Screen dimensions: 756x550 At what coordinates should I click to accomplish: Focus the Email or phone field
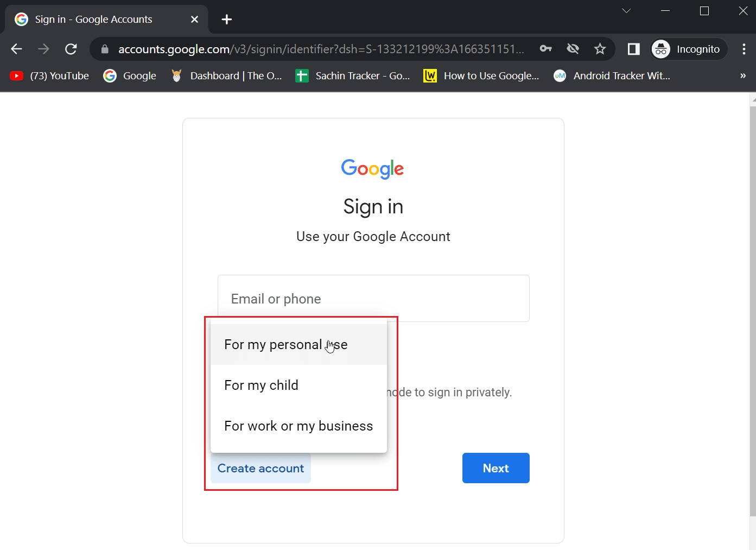pos(373,298)
